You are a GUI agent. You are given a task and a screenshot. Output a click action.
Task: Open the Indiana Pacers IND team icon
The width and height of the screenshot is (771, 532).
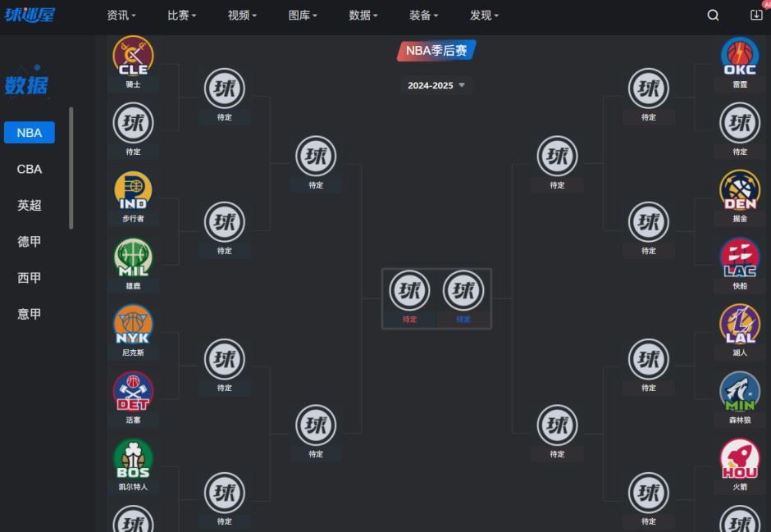133,190
